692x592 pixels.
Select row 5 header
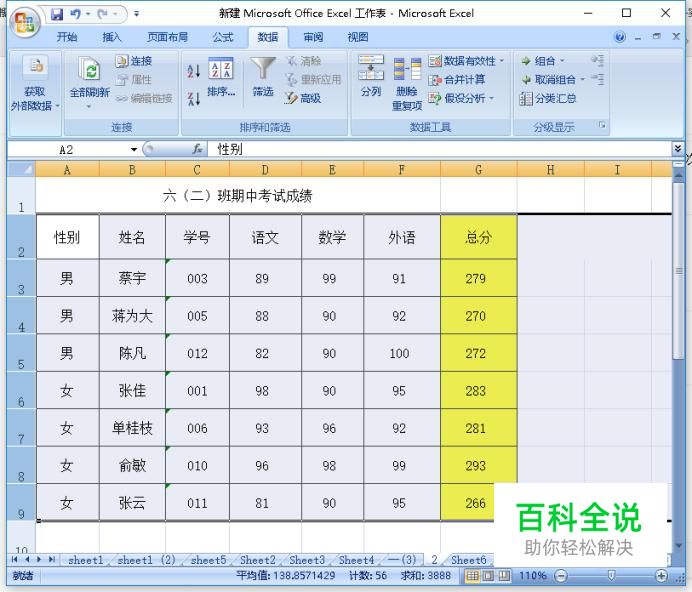click(21, 353)
